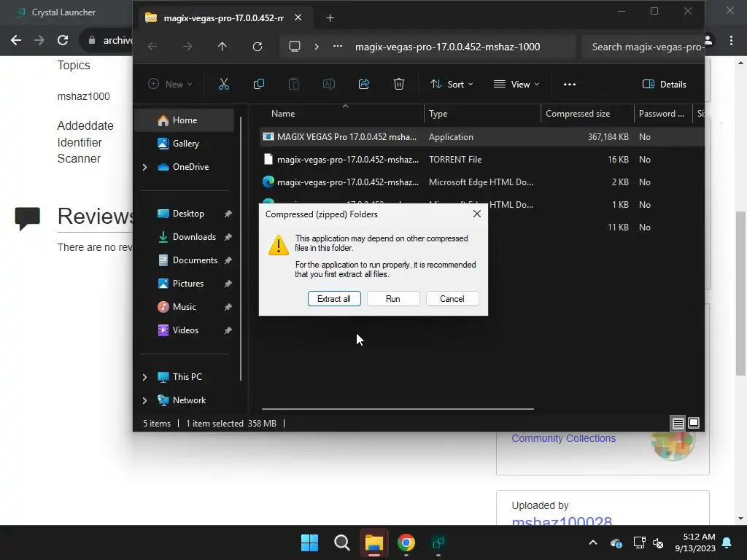This screenshot has width=747, height=560.
Task: Close the magix-vegas-pro Explorer tab
Action: 298,17
